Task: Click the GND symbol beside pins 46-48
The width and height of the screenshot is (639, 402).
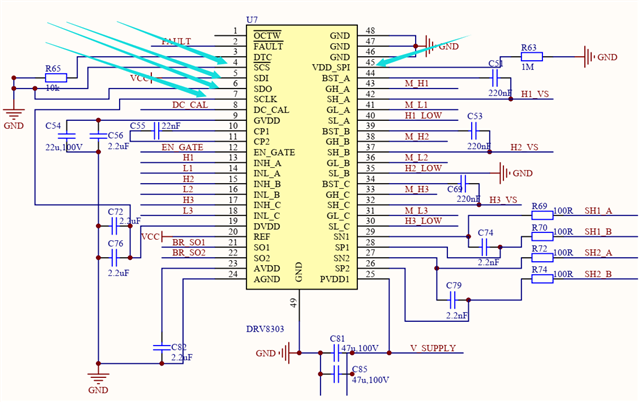Action: pyautogui.click(x=430, y=46)
